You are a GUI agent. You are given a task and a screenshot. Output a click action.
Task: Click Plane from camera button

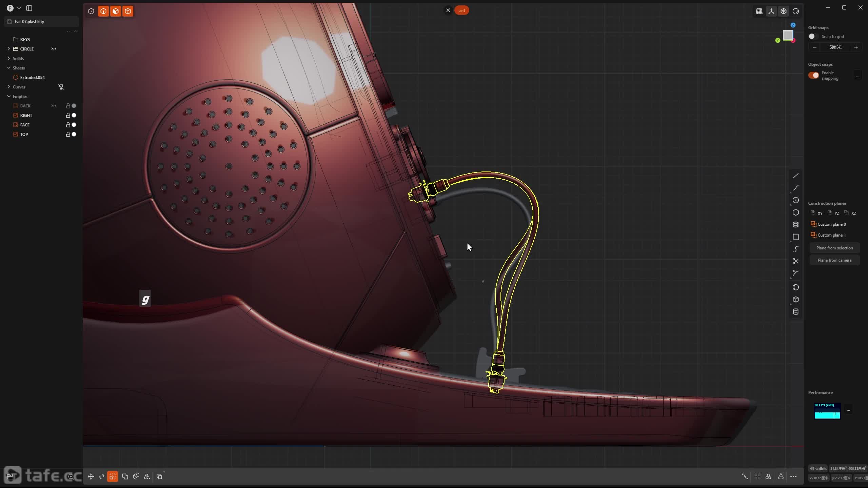834,260
